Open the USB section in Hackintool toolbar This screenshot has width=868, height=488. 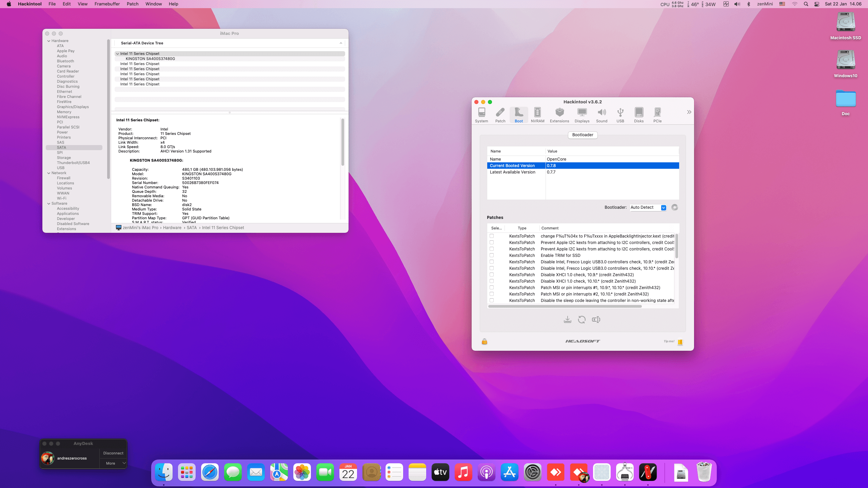click(x=620, y=115)
